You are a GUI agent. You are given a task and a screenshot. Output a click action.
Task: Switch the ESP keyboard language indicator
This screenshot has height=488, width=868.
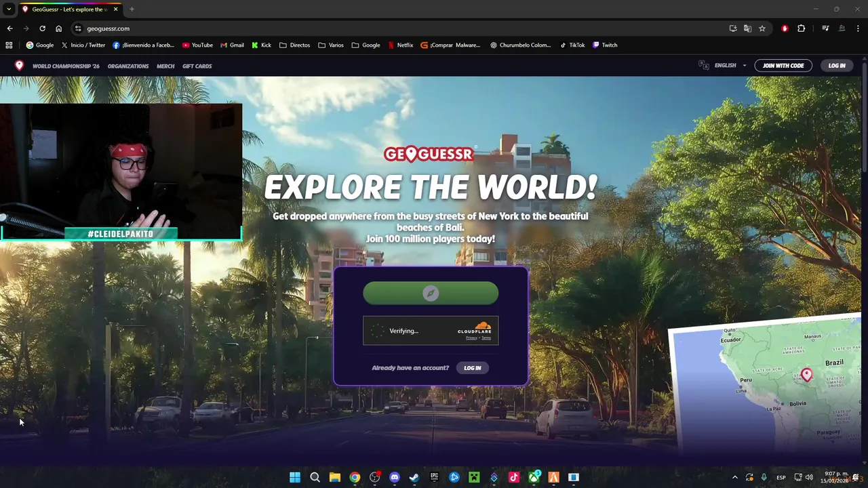(781, 477)
